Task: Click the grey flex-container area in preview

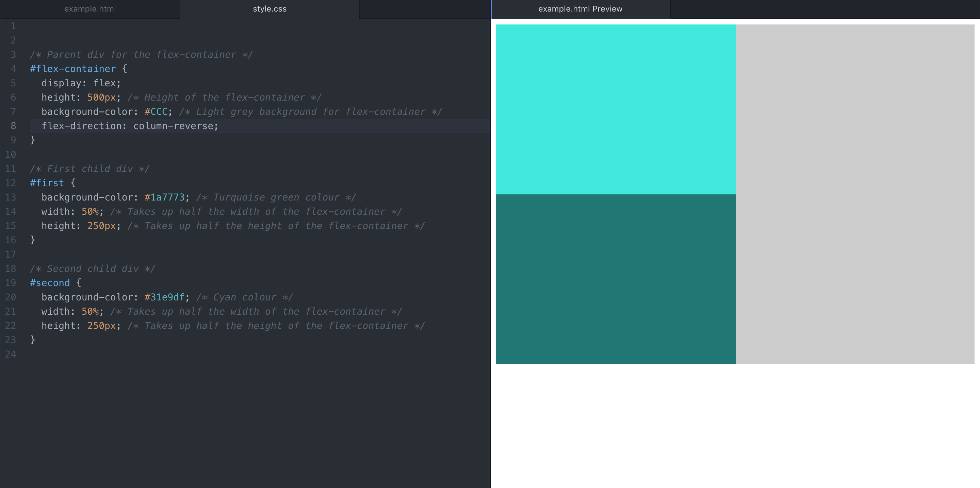Action: pos(854,194)
